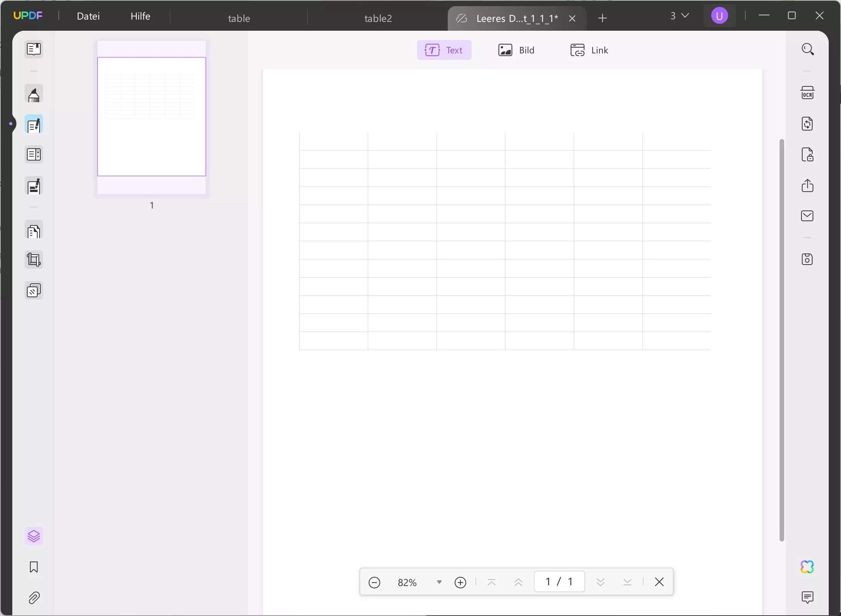Select the Link insert tool
841x616 pixels.
point(588,50)
